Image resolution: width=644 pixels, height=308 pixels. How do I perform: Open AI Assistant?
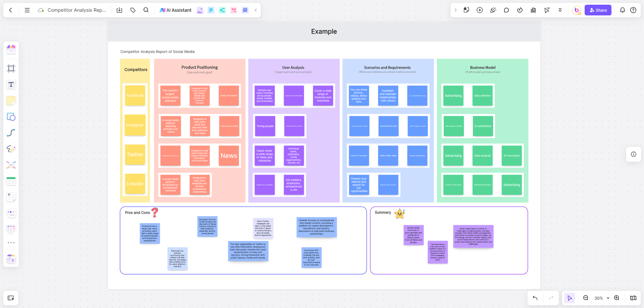click(x=175, y=10)
